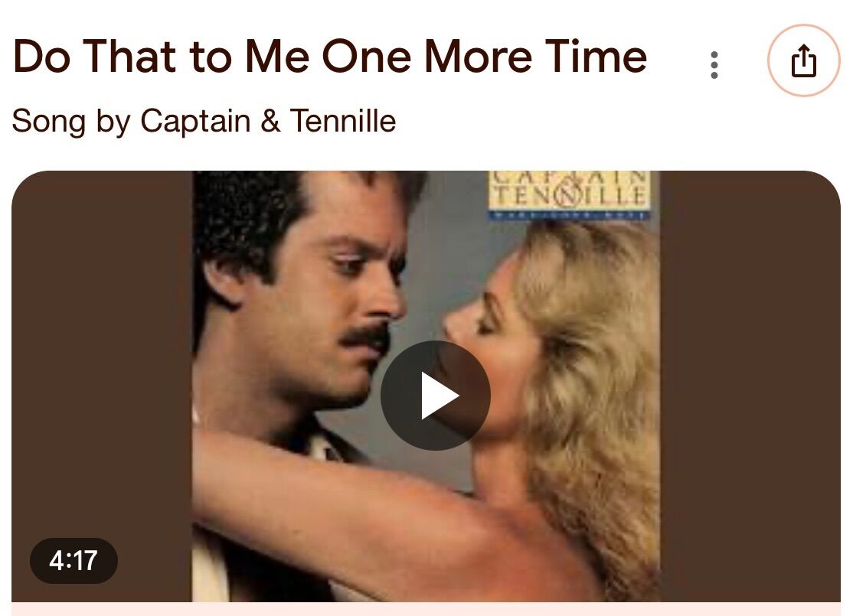Click the circular outline around share icon
Image resolution: width=853 pixels, height=616 pixels.
803,60
